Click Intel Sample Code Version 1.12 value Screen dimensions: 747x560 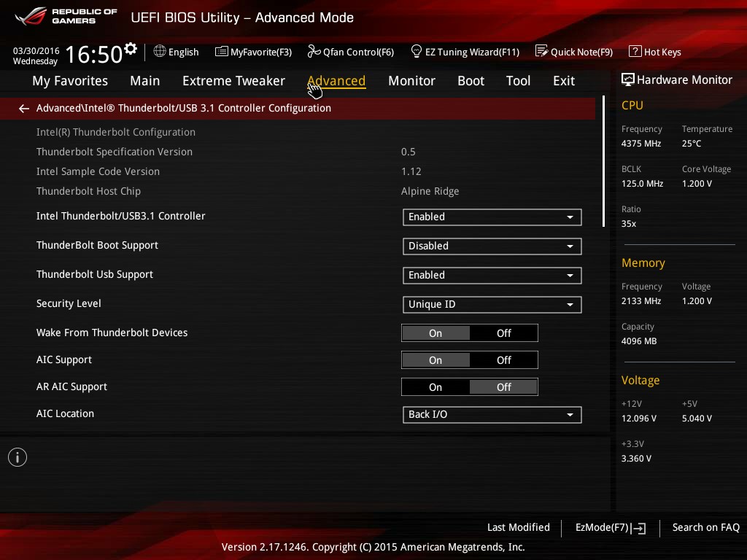[411, 171]
